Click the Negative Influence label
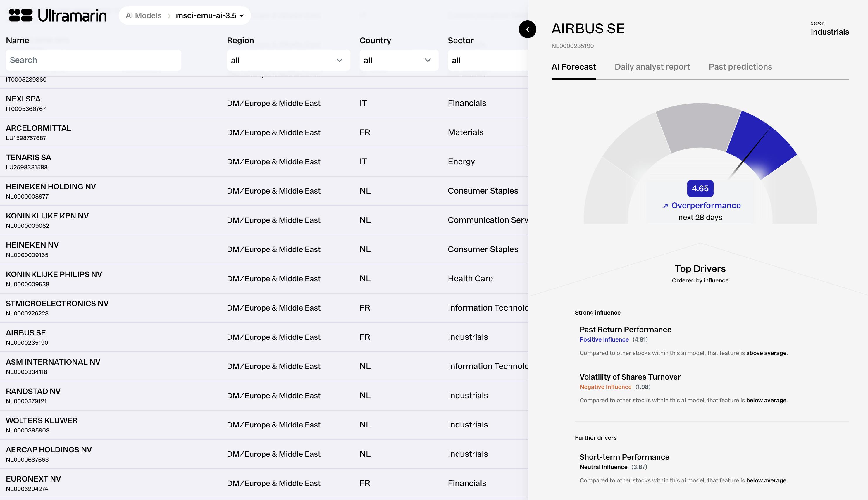868x500 pixels. (x=605, y=387)
